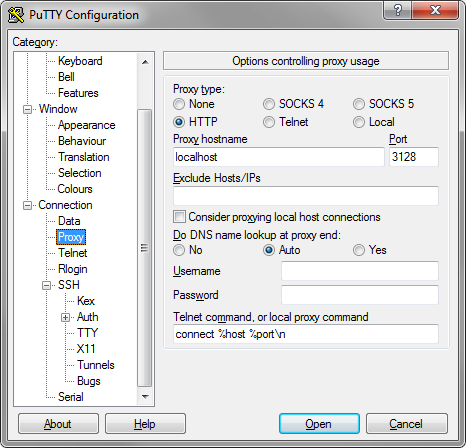The height and width of the screenshot is (448, 466).
Task: Select SOCKS 5 proxy type
Action: [x=359, y=104]
